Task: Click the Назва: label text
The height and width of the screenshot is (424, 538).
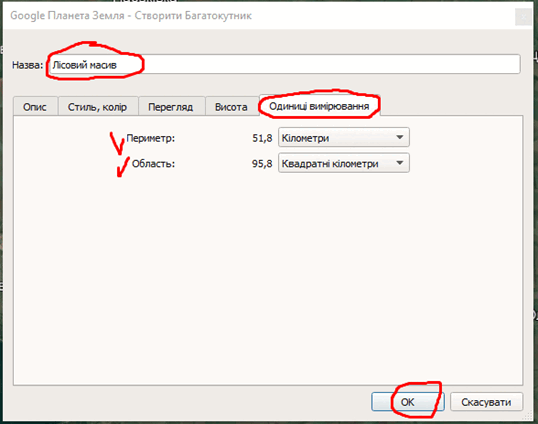Action: (27, 65)
